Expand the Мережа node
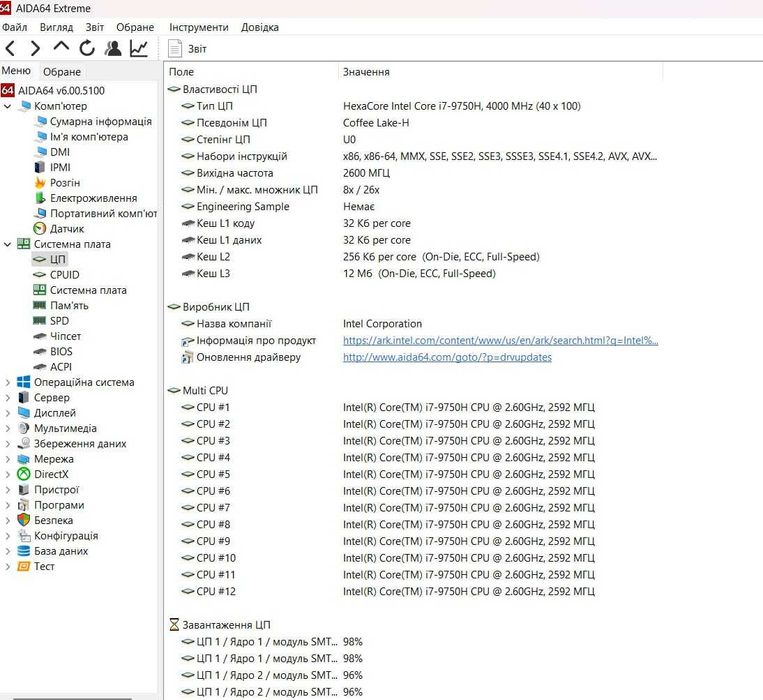Screen dimensions: 763x700 pos(7,459)
